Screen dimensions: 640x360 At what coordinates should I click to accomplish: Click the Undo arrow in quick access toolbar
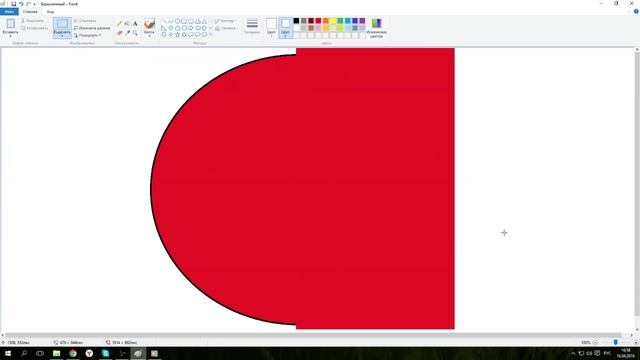21,4
